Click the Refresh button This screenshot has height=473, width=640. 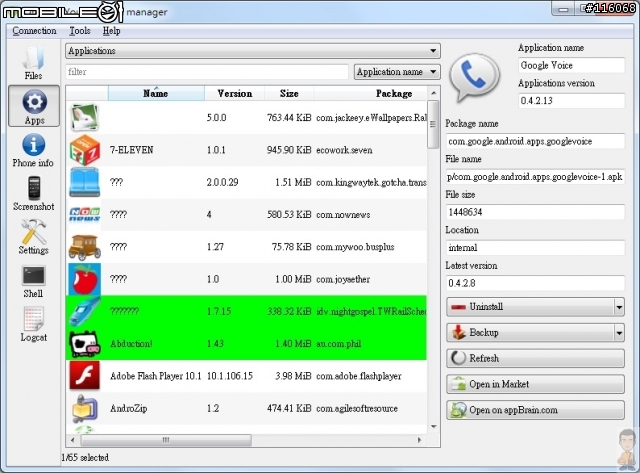coord(535,358)
